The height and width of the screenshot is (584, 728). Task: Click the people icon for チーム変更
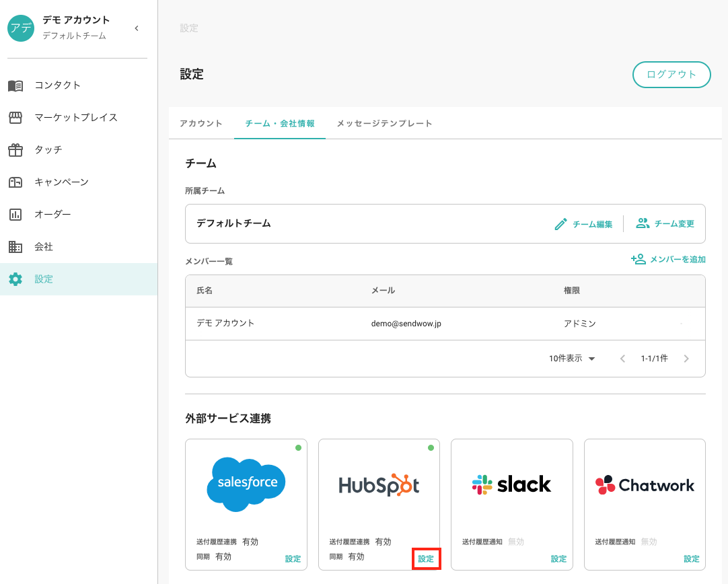[x=643, y=223]
